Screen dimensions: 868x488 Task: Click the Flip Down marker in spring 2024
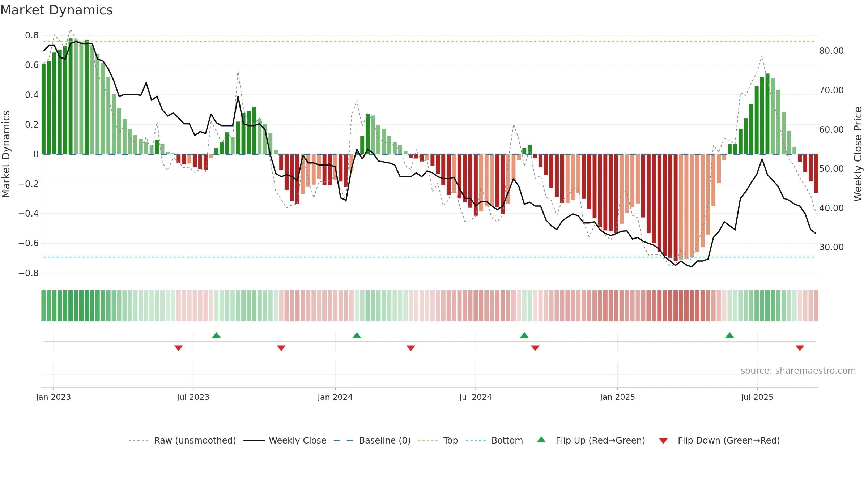tap(411, 348)
